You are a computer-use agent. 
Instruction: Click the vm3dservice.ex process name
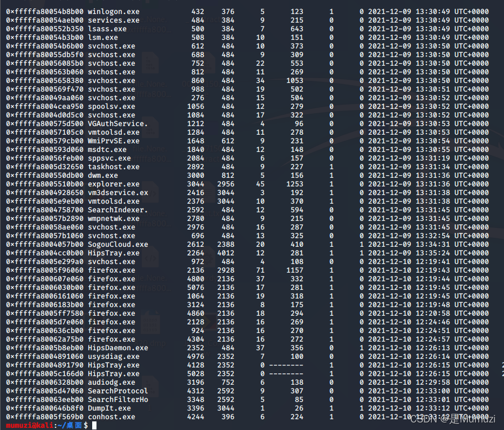(x=118, y=193)
